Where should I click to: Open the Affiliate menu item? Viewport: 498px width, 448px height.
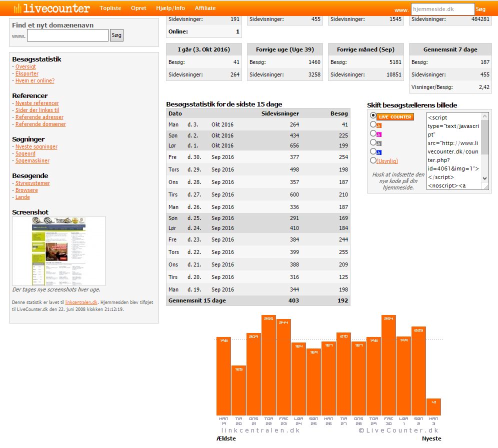click(x=205, y=8)
